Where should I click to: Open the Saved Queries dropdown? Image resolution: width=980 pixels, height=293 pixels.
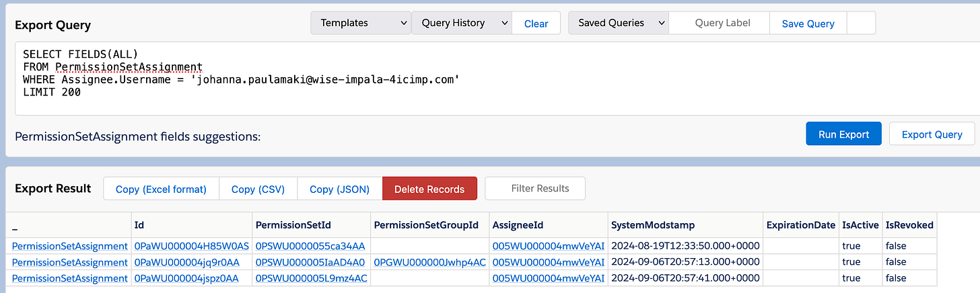pyautogui.click(x=618, y=23)
